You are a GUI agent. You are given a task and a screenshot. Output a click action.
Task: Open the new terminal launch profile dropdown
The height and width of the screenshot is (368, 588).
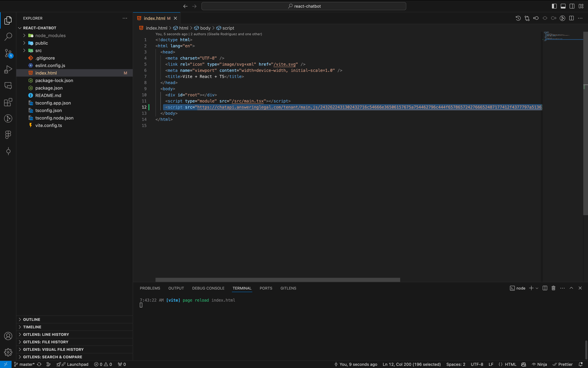pyautogui.click(x=537, y=288)
